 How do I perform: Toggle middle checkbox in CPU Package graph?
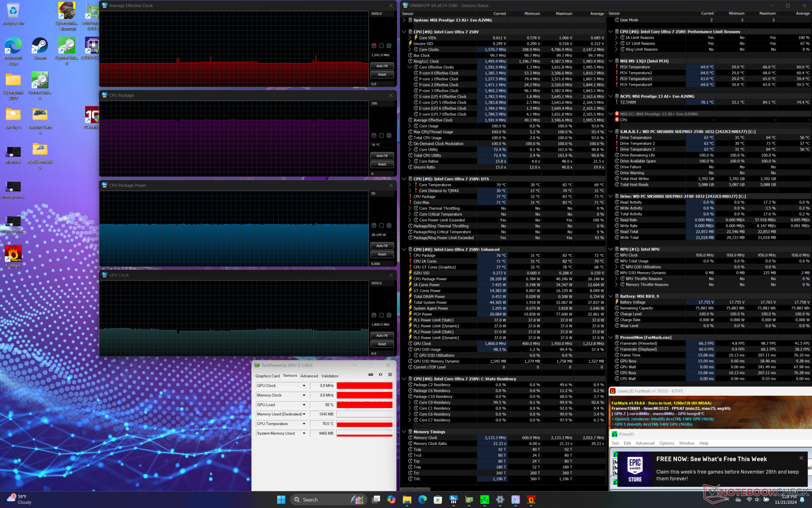pos(381,135)
